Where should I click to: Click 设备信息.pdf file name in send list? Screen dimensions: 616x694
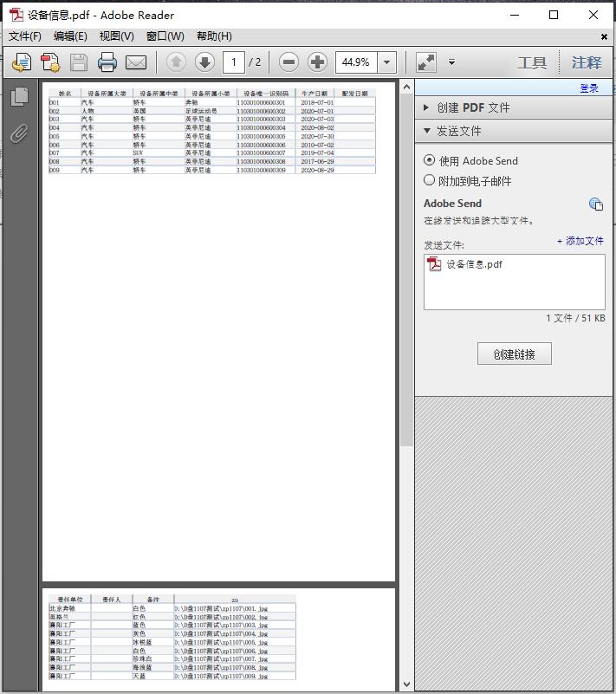474,264
